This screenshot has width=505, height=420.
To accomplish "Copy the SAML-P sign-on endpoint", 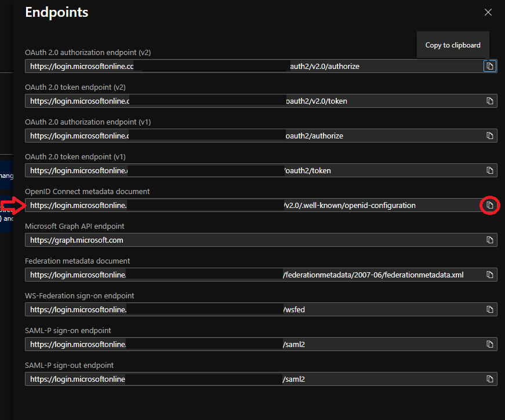I will [490, 344].
